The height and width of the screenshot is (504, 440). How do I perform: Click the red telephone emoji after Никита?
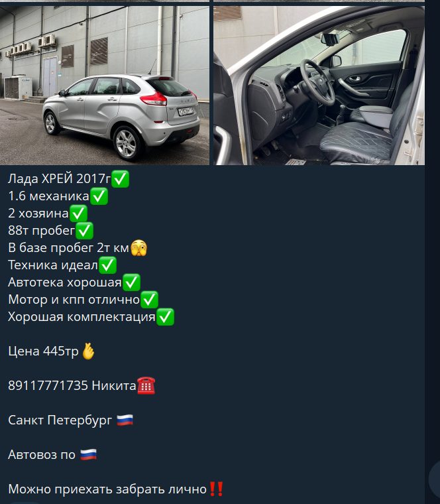point(146,385)
